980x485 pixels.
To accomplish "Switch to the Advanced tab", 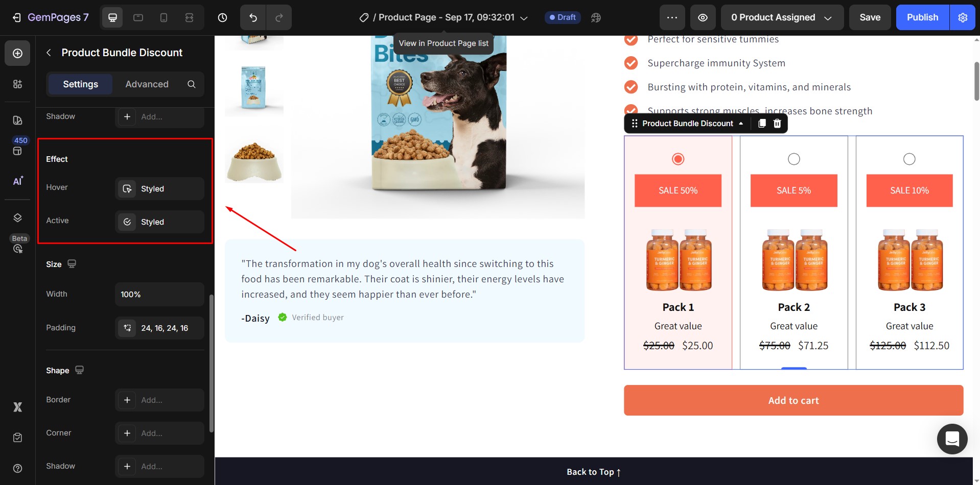I will coord(147,84).
